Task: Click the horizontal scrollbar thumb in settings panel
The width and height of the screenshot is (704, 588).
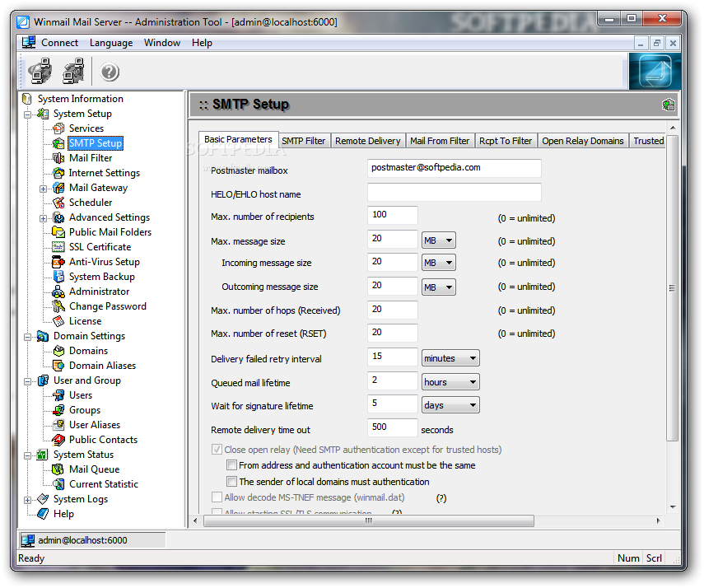Action: (369, 521)
